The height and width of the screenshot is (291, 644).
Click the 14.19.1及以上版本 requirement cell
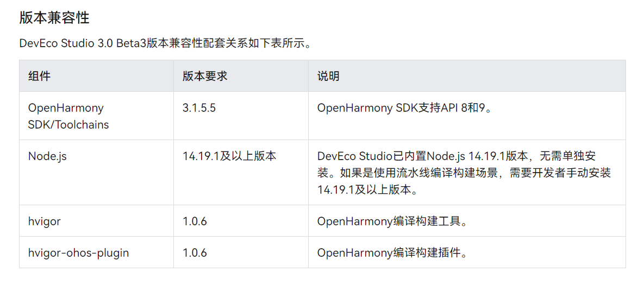point(229,156)
